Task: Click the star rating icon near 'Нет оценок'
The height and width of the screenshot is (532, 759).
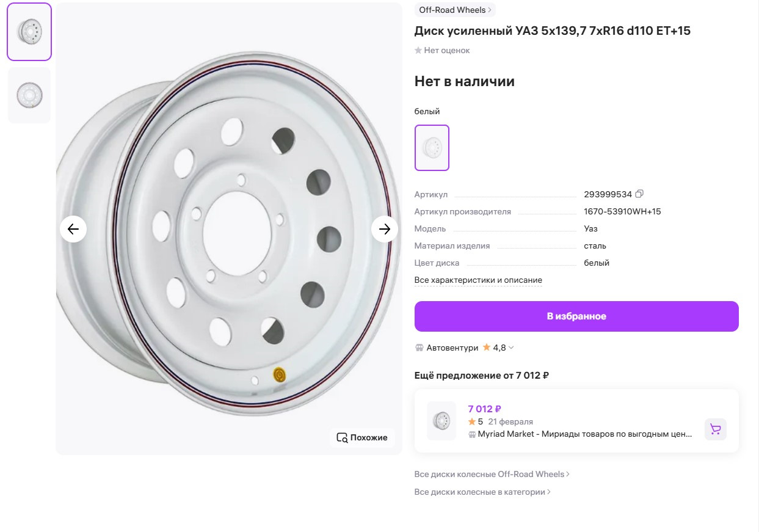Action: [418, 51]
